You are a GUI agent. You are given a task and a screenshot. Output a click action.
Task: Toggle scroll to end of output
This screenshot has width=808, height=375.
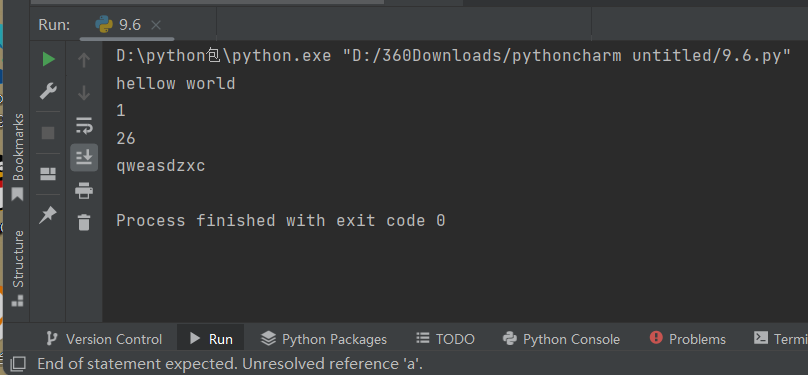83,158
